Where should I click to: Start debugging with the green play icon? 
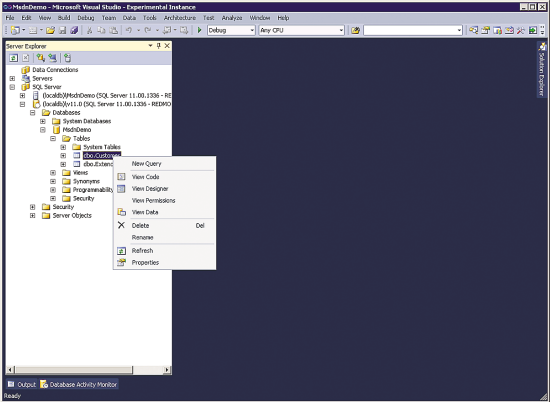tap(200, 31)
